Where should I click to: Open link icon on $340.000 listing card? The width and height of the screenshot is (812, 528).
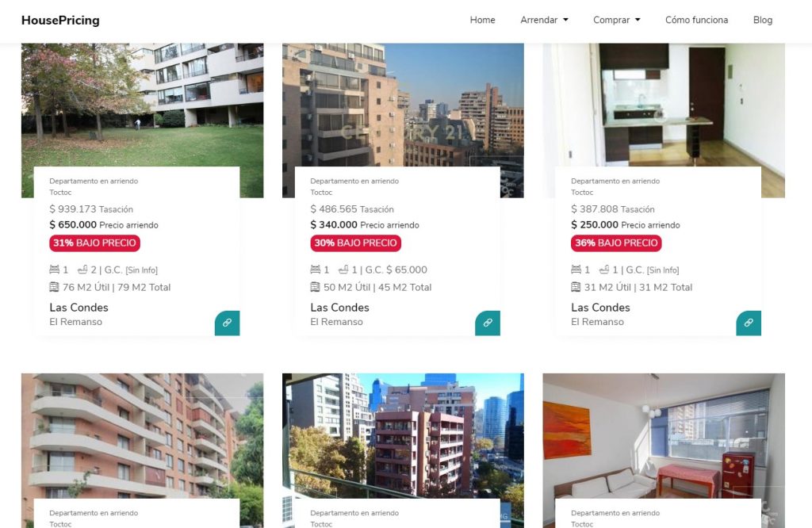tap(488, 323)
